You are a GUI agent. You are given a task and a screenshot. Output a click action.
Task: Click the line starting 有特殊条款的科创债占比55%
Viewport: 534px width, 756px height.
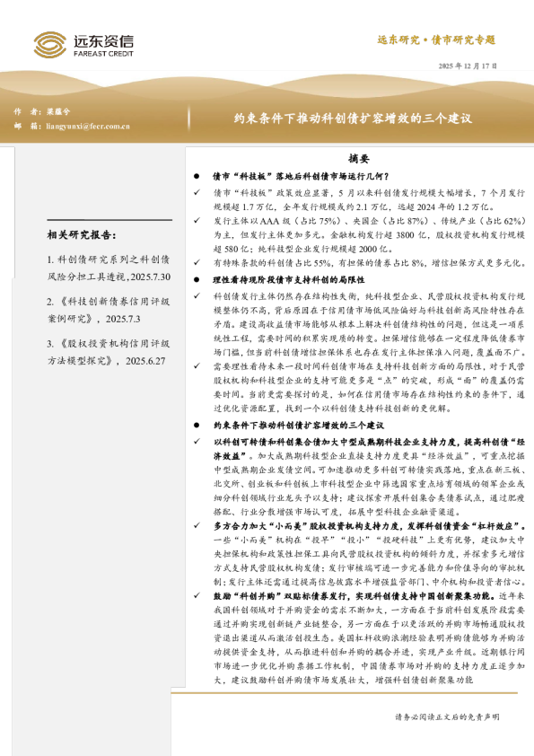pyautogui.click(x=369, y=263)
